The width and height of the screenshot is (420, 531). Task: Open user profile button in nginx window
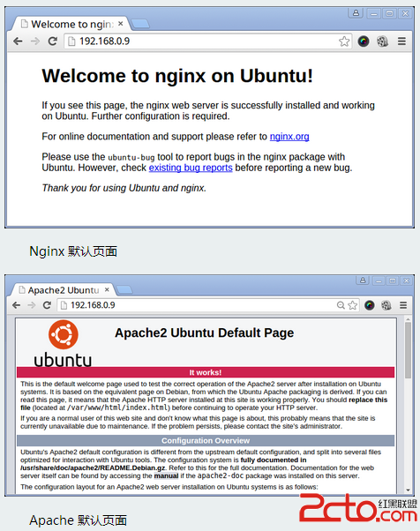356,13
